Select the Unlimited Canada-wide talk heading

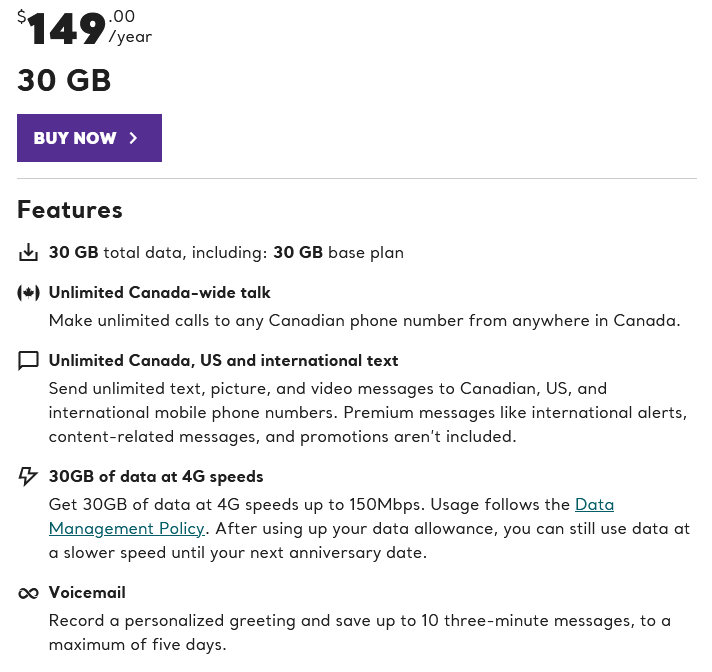pos(159,293)
